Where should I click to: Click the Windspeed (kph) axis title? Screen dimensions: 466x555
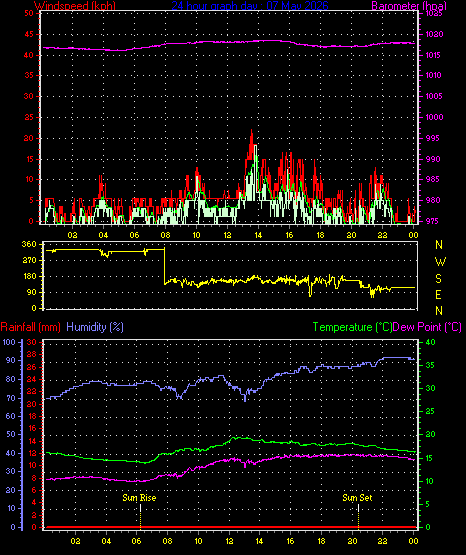coord(75,6)
